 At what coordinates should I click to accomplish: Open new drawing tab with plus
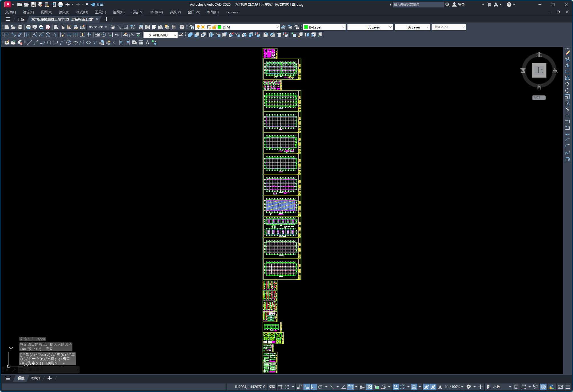coord(106,19)
